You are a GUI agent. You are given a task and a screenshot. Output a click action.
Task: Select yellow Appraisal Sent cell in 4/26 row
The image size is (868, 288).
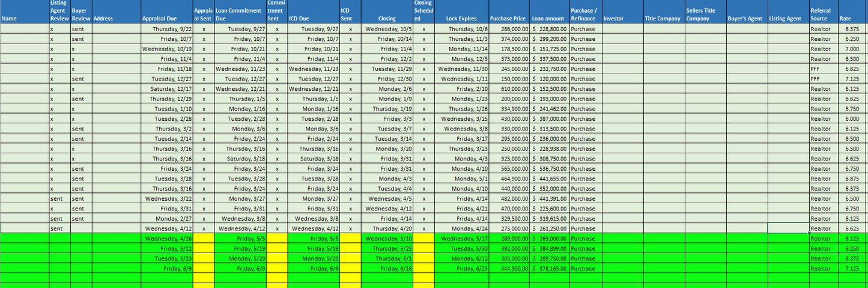[x=203, y=239]
